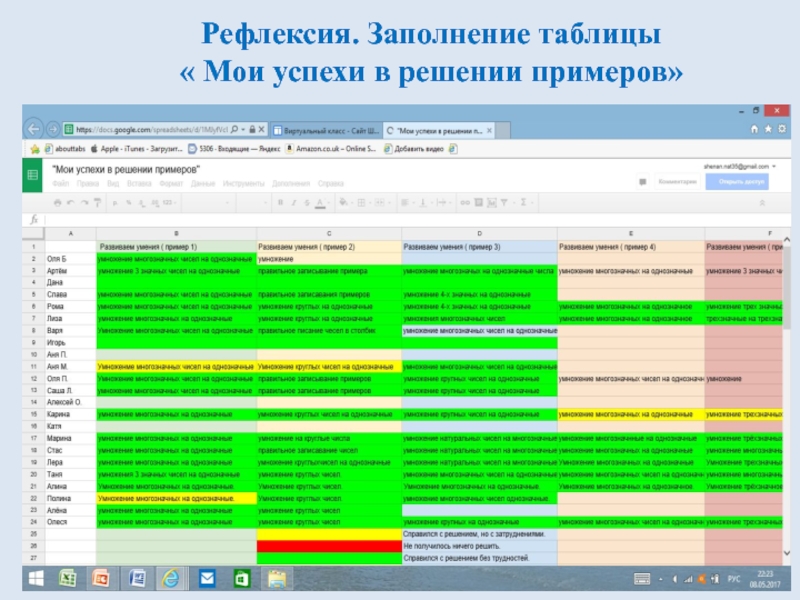Open the font family dropdown
Screen dimensions: 800x600
(206, 203)
